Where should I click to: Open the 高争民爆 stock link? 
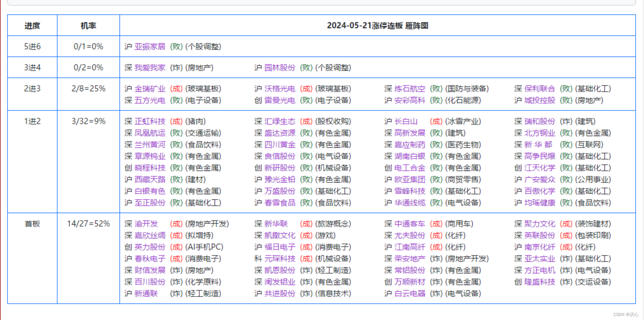540,156
